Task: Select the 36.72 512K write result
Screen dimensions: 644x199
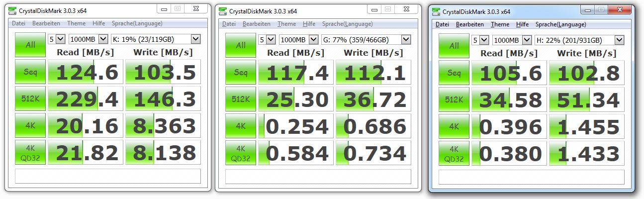Action: (374, 99)
